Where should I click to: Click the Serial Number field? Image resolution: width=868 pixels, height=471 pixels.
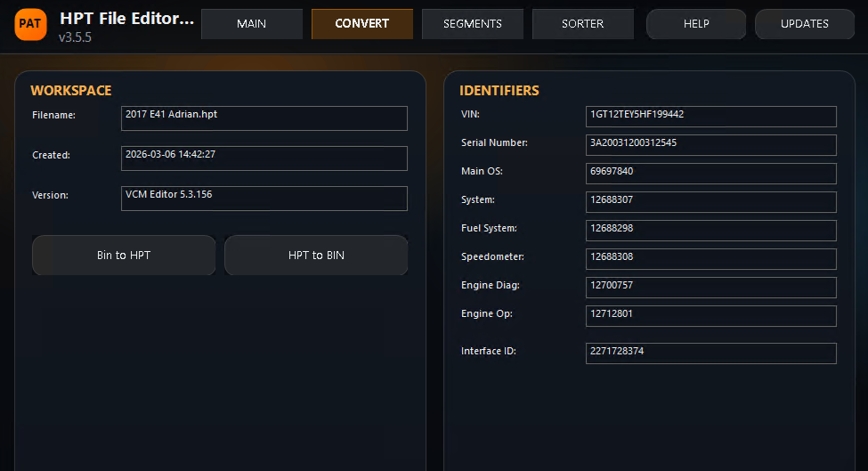(x=710, y=145)
